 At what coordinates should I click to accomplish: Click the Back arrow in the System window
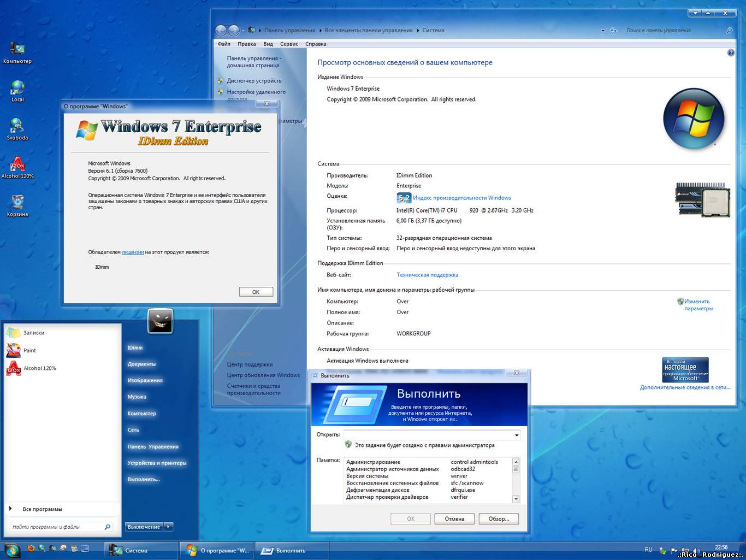221,31
